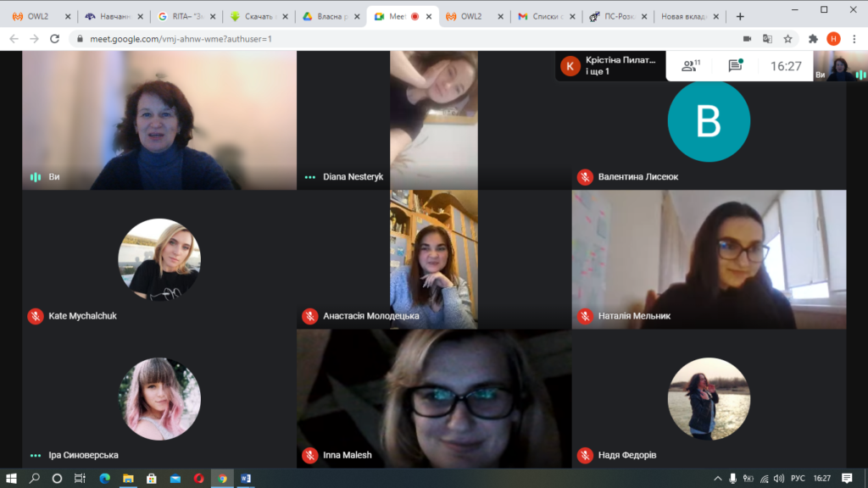Open Chrome's three-dot menu

point(854,39)
